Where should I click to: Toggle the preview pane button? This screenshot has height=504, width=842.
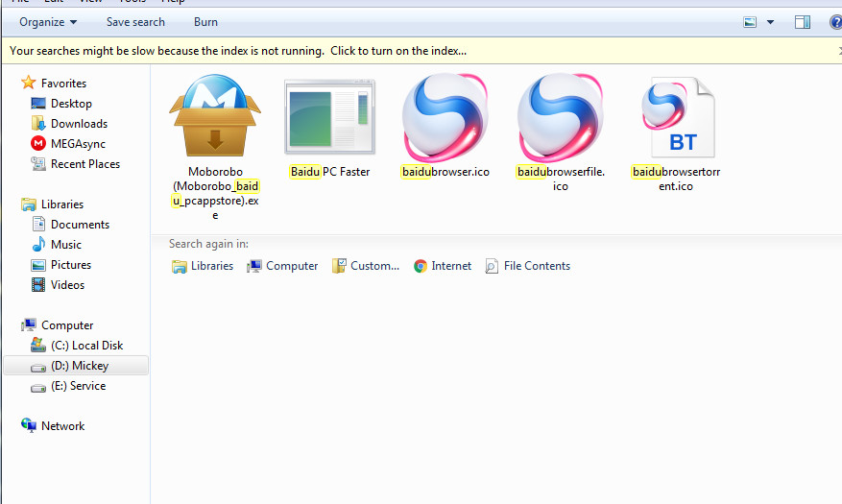point(803,22)
